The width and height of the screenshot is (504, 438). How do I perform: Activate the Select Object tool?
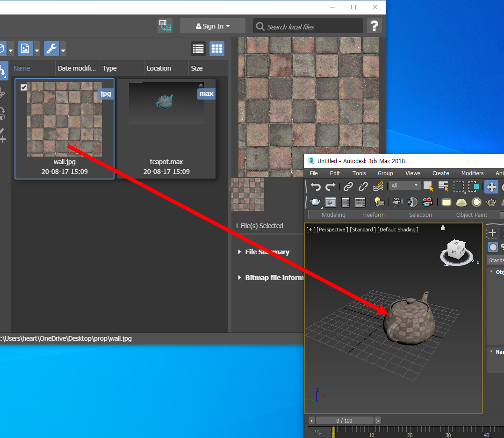pos(428,187)
